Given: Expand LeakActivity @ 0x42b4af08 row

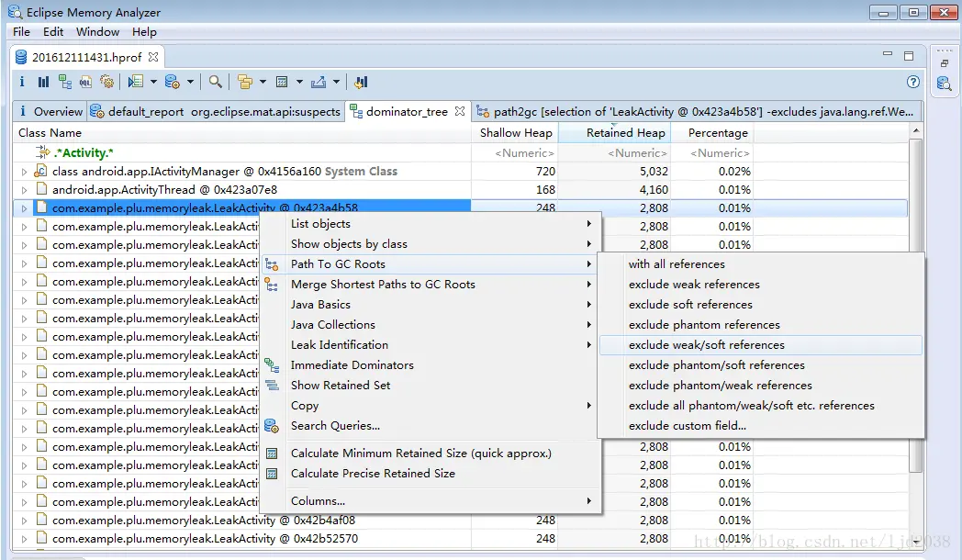Looking at the screenshot, I should point(24,521).
